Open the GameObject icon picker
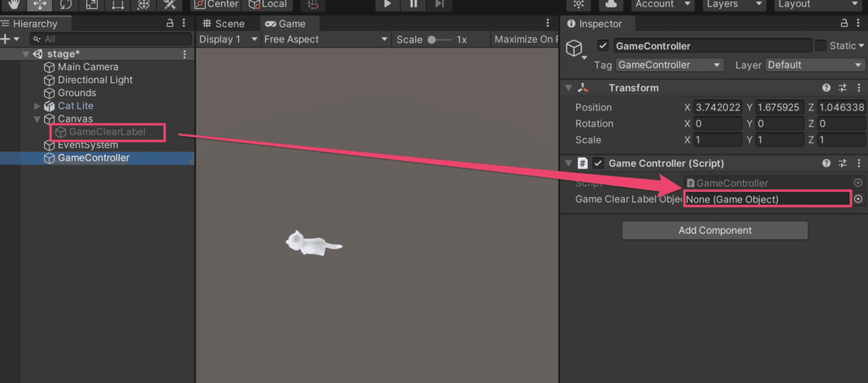The width and height of the screenshot is (868, 383). [x=576, y=50]
